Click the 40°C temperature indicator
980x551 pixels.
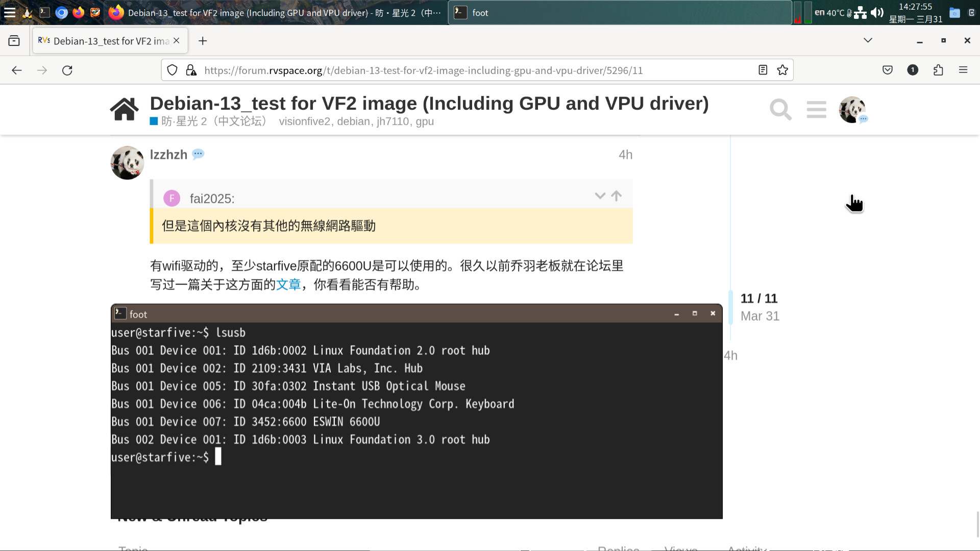click(x=840, y=13)
